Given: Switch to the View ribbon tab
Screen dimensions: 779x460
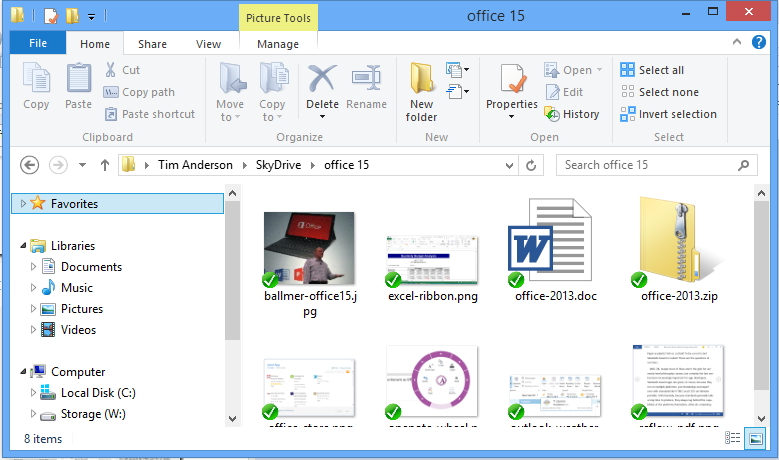Looking at the screenshot, I should (208, 44).
